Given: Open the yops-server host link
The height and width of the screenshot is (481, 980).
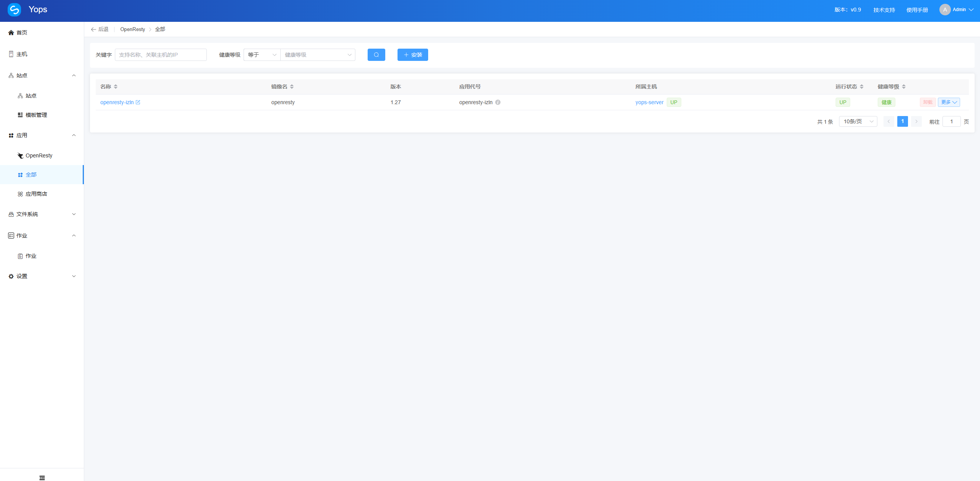Looking at the screenshot, I should click(649, 102).
